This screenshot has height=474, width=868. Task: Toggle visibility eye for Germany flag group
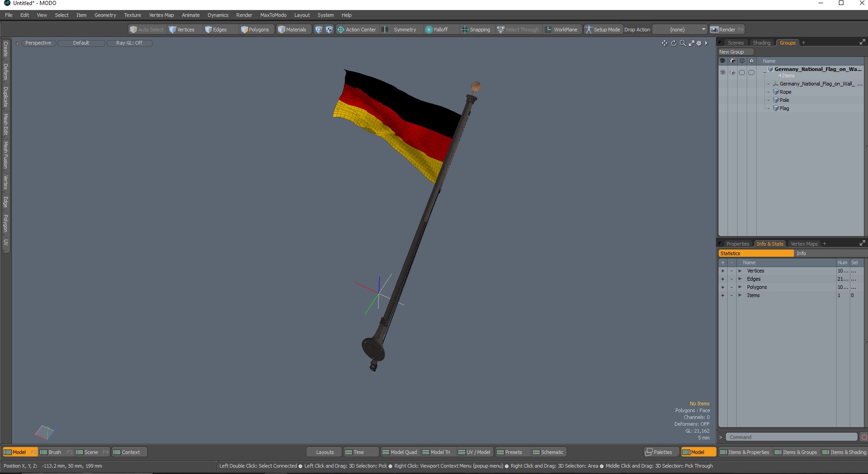723,72
